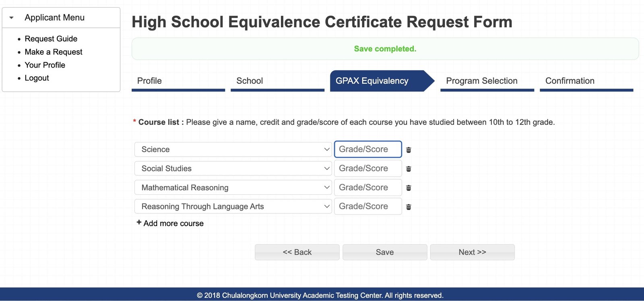Click the Save button

[x=385, y=252]
